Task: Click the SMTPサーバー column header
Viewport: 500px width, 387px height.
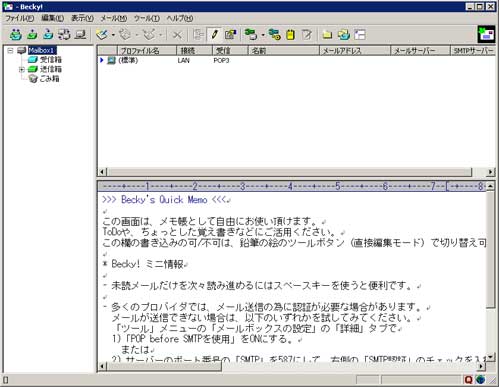Action: [x=473, y=51]
